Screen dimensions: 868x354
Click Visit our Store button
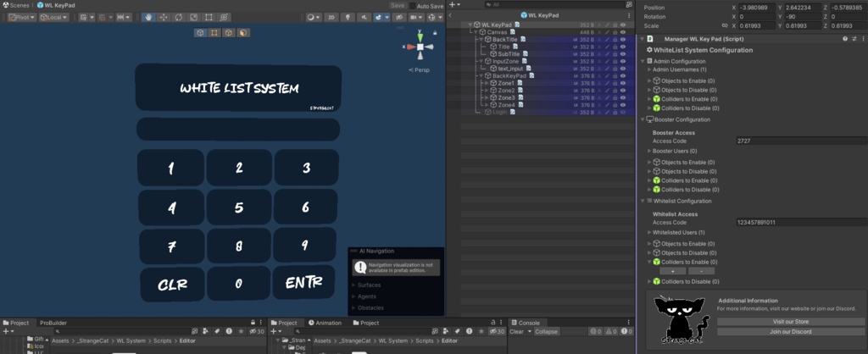[791, 321]
